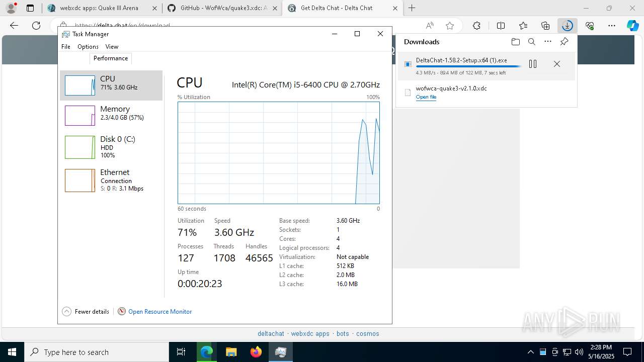Viewport: 644px width, 362px height.
Task: Select CPU in performance sidebar
Action: pyautogui.click(x=111, y=85)
